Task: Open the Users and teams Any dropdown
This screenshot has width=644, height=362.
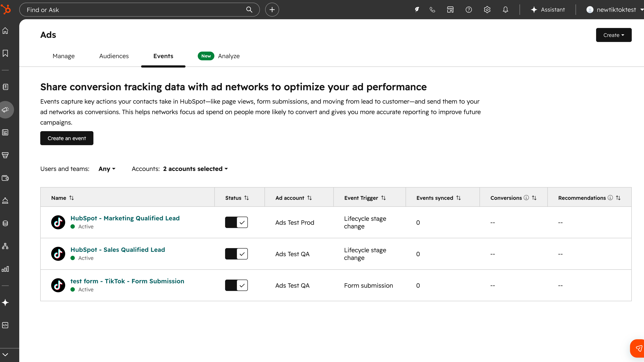Action: 107,169
